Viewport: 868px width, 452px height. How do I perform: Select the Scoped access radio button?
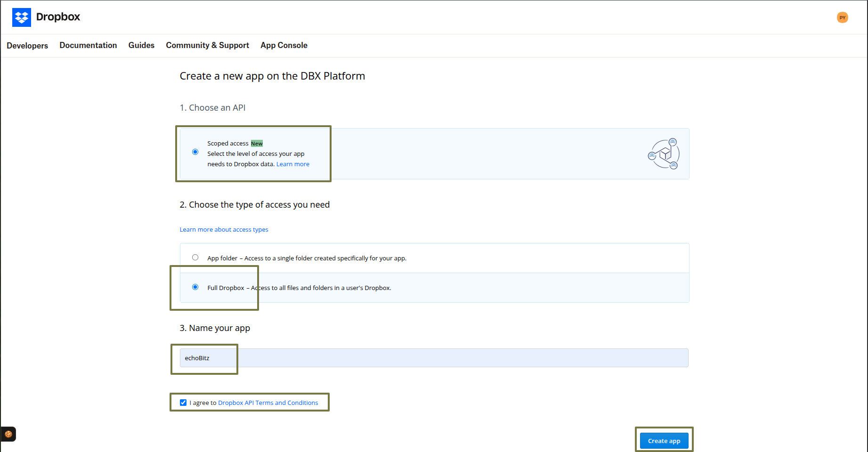point(195,152)
